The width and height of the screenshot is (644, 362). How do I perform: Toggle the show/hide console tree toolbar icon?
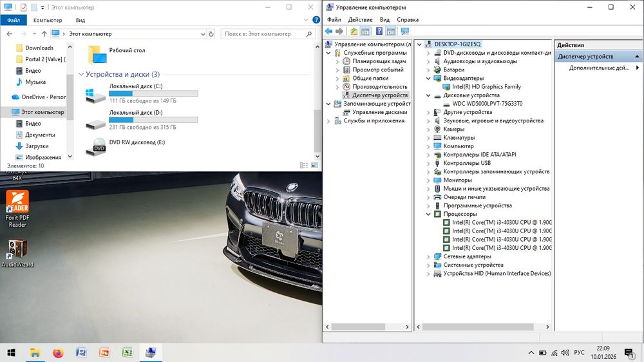[365, 31]
